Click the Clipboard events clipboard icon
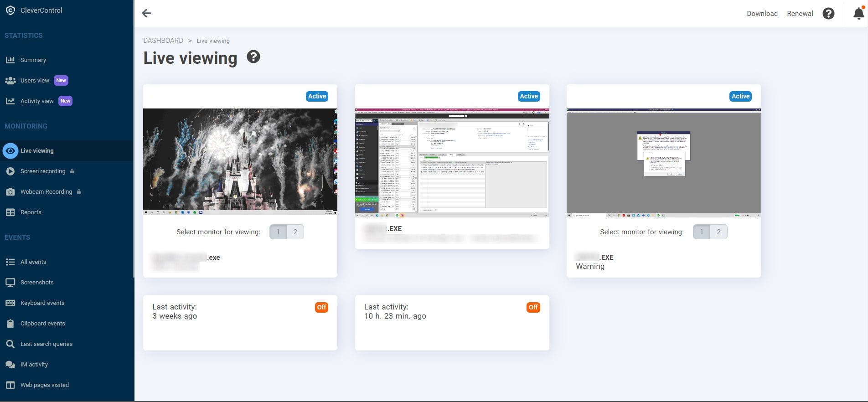This screenshot has width=868, height=402. tap(10, 324)
